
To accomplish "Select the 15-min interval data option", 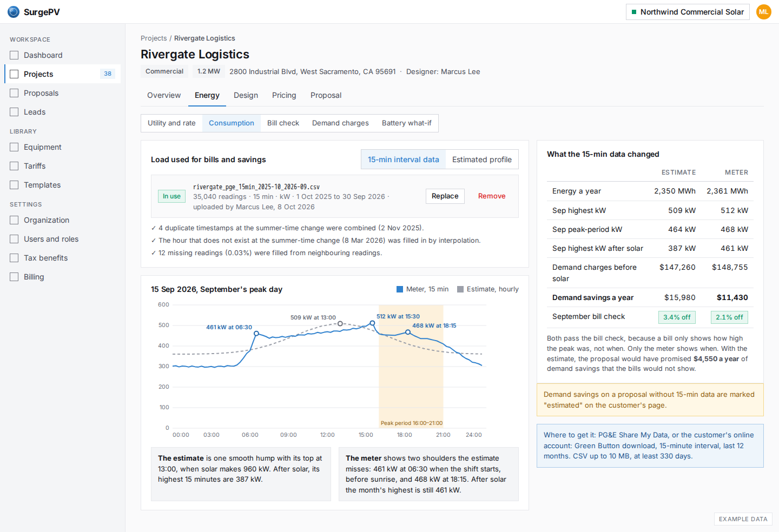I will coord(404,159).
